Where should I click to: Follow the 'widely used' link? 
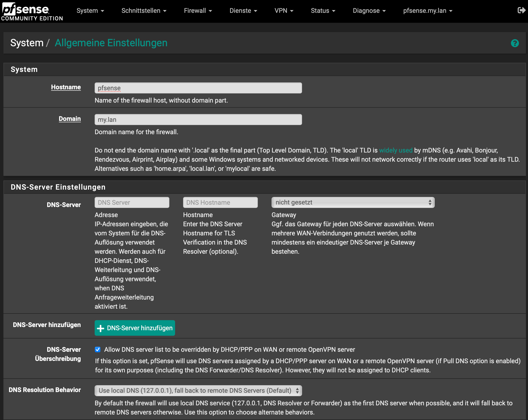[396, 150]
